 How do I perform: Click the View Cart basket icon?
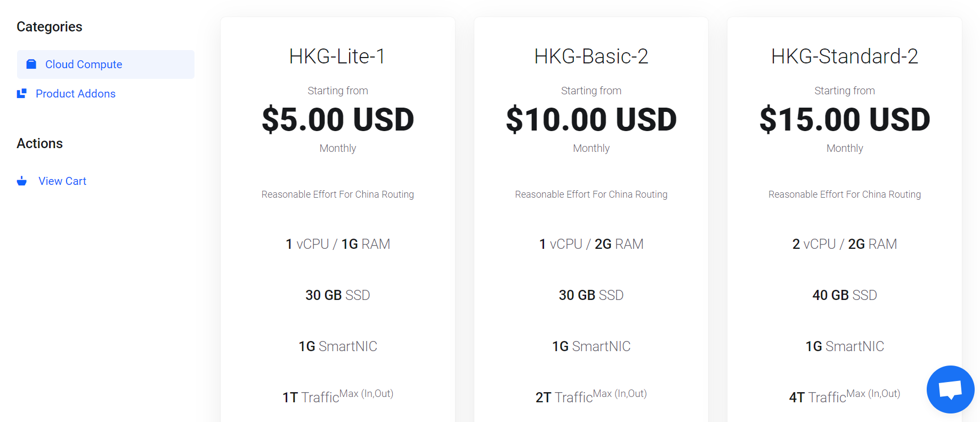click(x=22, y=181)
